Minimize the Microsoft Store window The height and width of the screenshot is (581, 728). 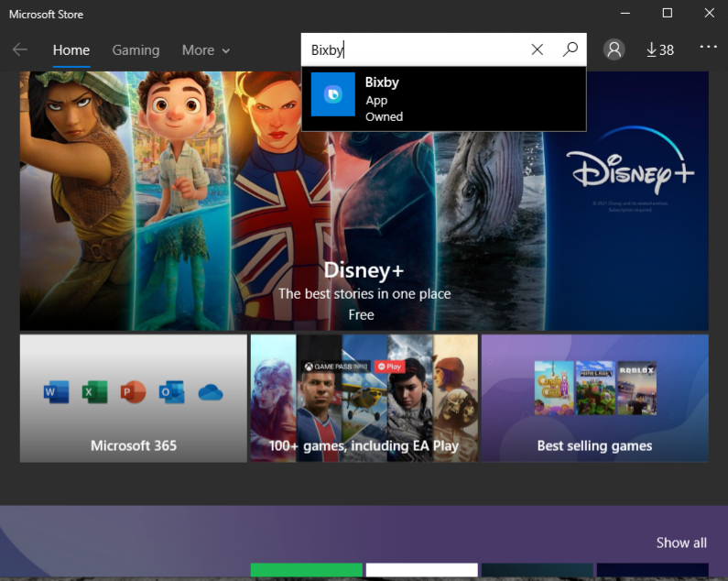625,13
